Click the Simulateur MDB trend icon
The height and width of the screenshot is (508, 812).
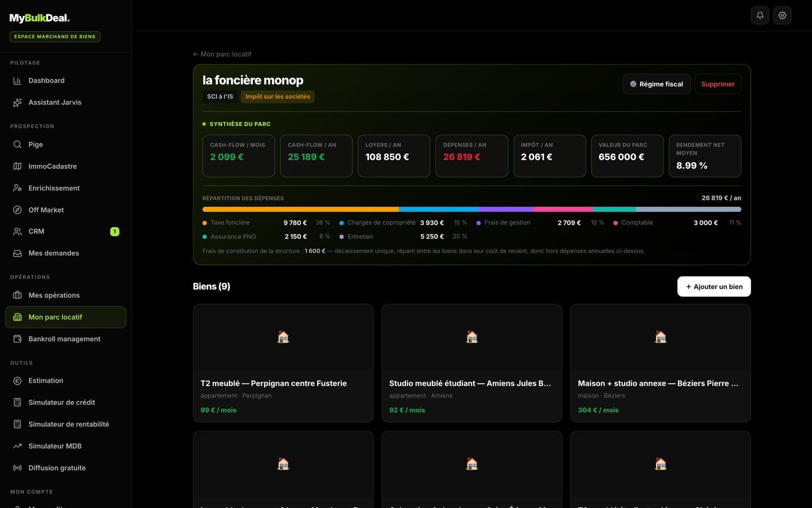[17, 447]
